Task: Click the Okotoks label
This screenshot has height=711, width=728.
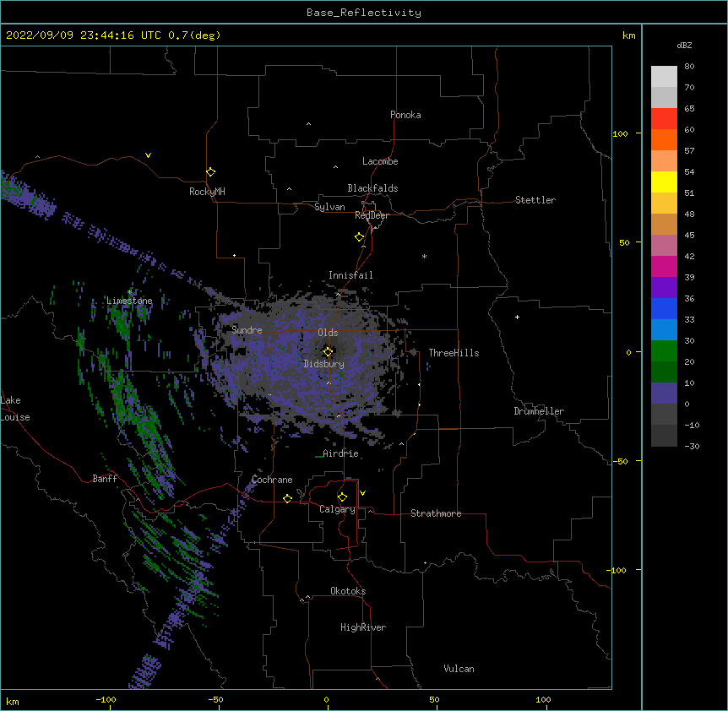Action: pos(348,591)
